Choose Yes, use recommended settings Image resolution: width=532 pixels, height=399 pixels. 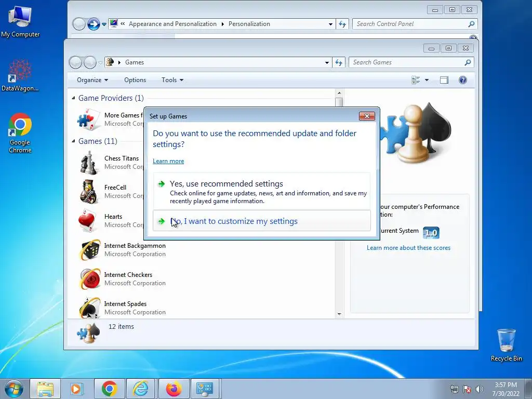point(262,191)
